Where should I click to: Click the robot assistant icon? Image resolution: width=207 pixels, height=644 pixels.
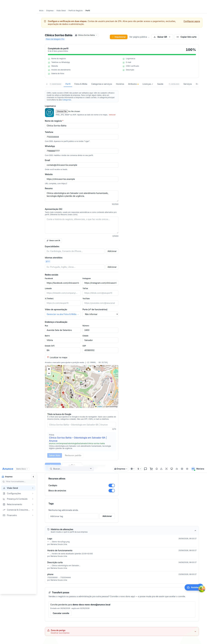(177, 469)
